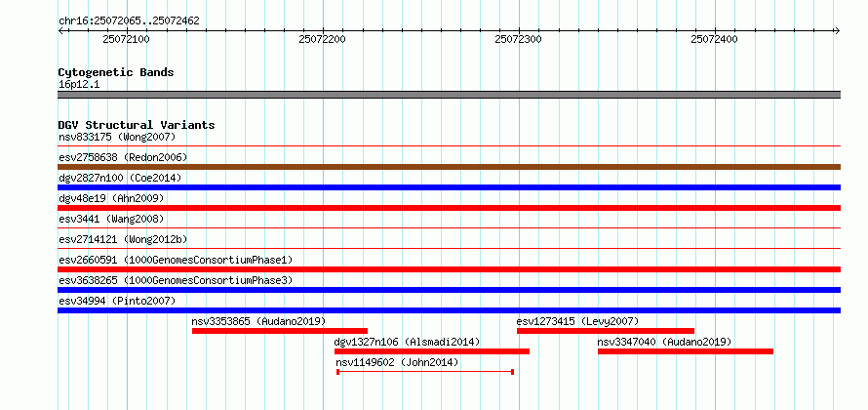Screen dimensions: 868x410
Task: Select the blue esv3638265 variant bar
Action: pos(449,290)
